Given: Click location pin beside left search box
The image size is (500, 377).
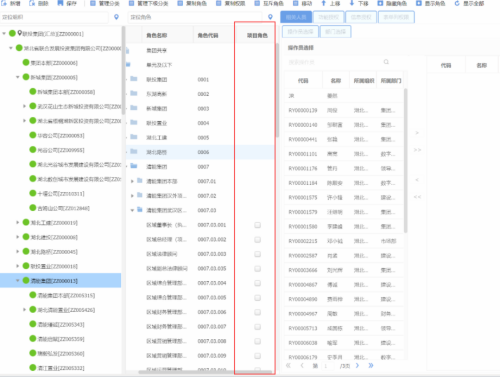Looking at the screenshot, I should (116, 17).
